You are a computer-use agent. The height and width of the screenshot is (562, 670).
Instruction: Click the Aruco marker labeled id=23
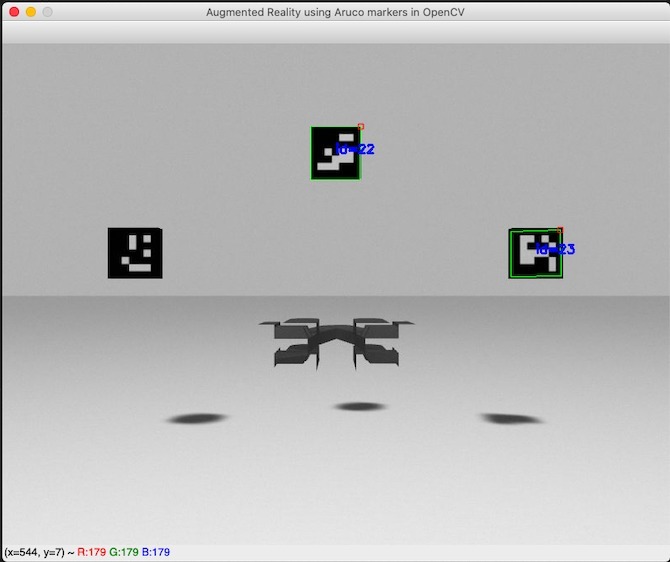point(535,253)
